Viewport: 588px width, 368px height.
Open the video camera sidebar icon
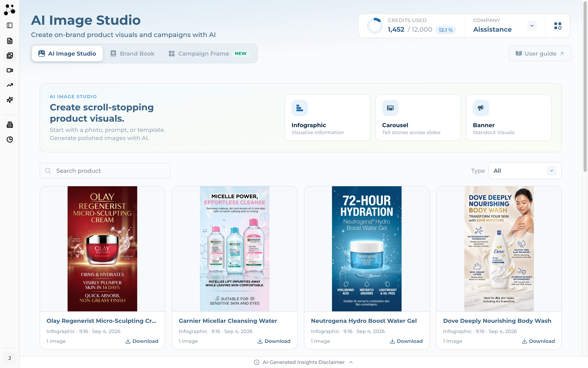tap(10, 70)
